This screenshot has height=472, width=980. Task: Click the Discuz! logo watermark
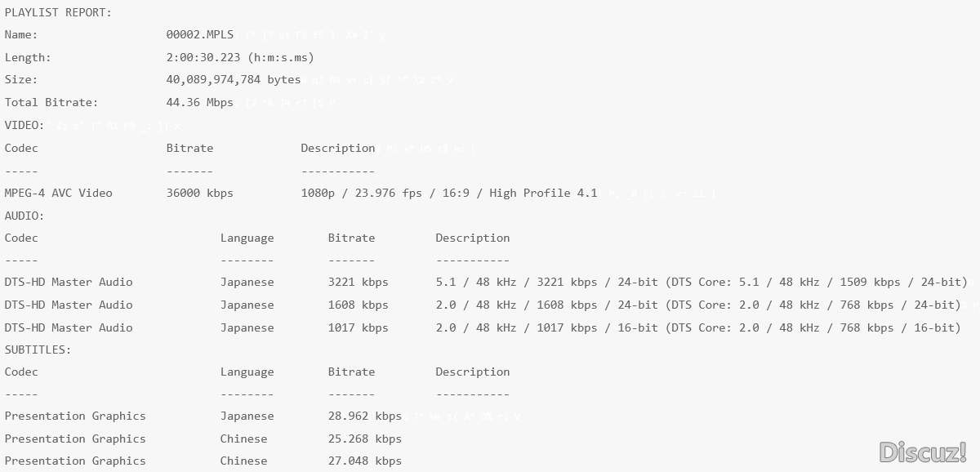[923, 452]
